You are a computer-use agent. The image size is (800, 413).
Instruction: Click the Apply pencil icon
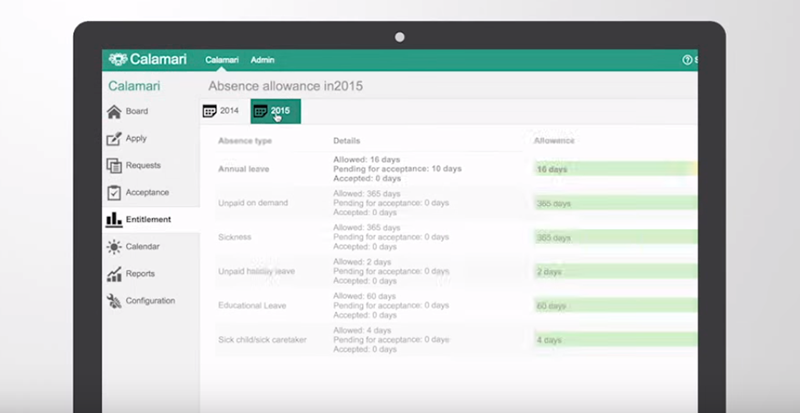pyautogui.click(x=114, y=138)
